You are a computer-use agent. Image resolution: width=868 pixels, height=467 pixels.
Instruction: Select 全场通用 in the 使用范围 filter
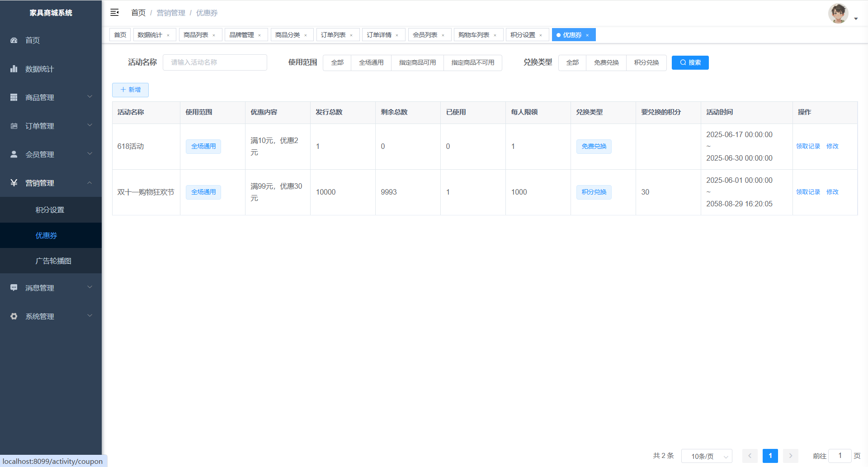(371, 62)
